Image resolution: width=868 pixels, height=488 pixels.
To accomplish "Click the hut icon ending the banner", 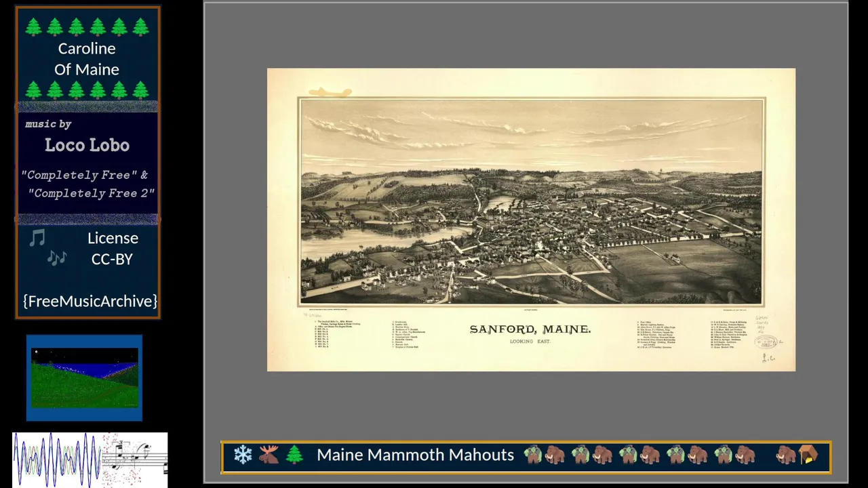I will [808, 455].
